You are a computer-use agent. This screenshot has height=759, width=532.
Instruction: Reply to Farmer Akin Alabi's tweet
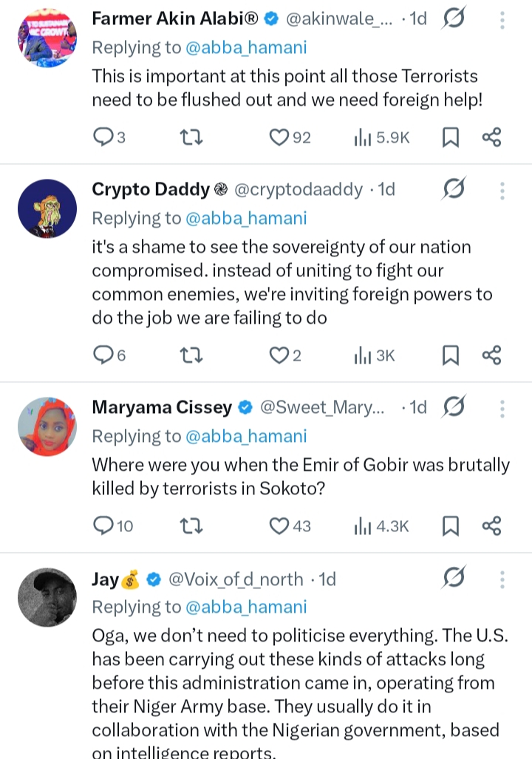[x=102, y=137]
